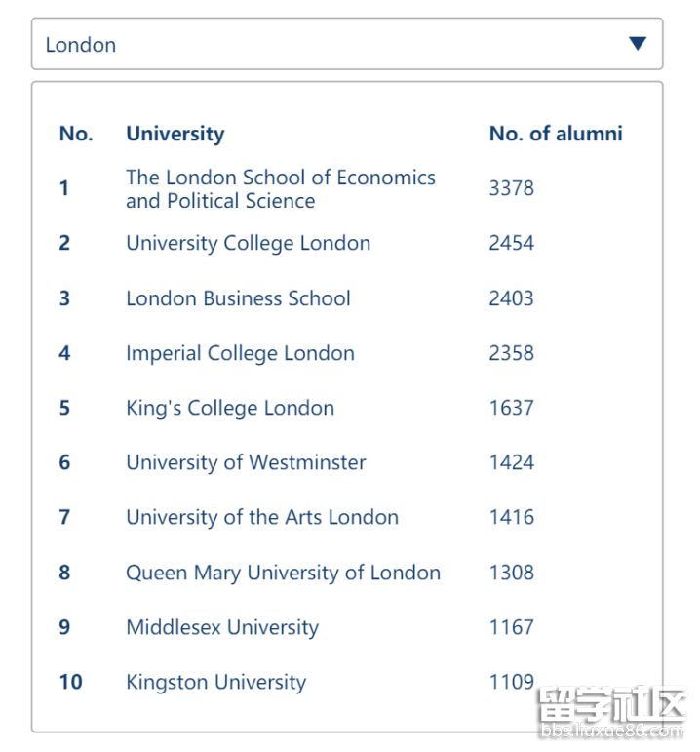
Task: Click alumni count 1416
Action: 512,517
